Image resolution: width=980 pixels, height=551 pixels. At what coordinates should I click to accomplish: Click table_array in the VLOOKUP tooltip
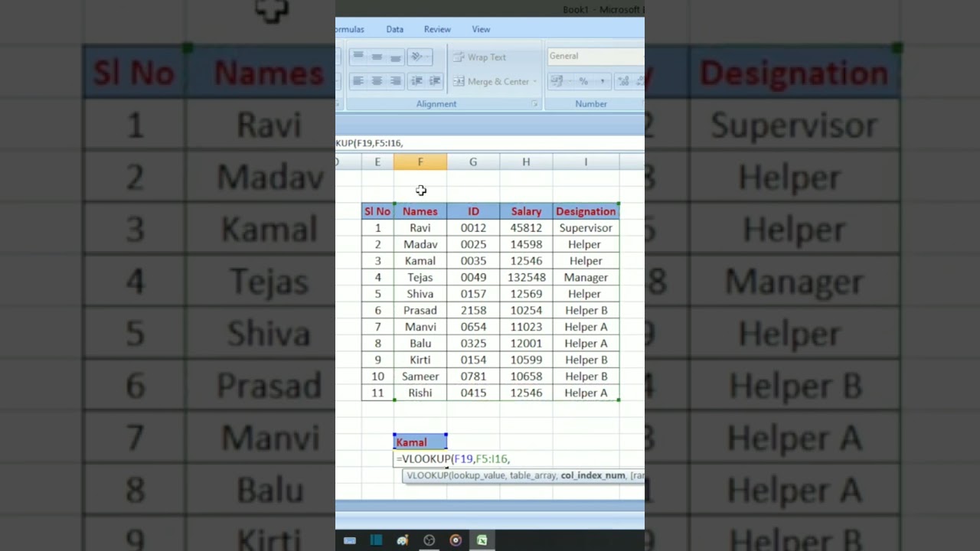tap(533, 475)
